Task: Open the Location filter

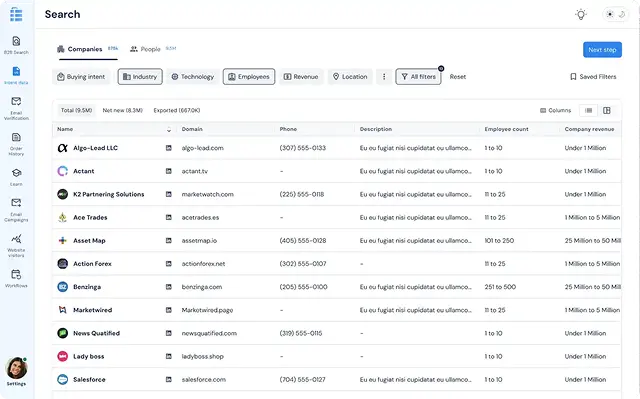Action: (350, 77)
